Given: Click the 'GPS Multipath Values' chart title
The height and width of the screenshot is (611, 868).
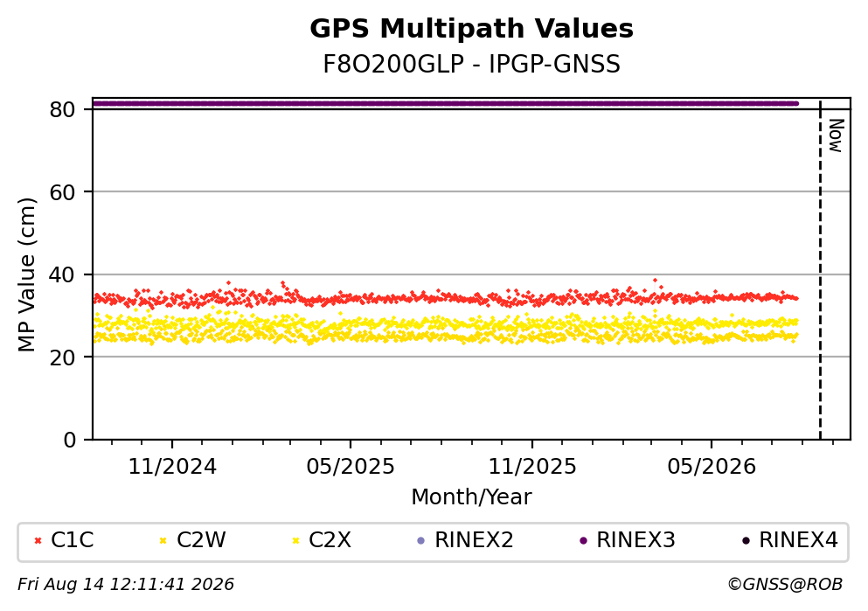Looking at the screenshot, I should pyautogui.click(x=472, y=29).
